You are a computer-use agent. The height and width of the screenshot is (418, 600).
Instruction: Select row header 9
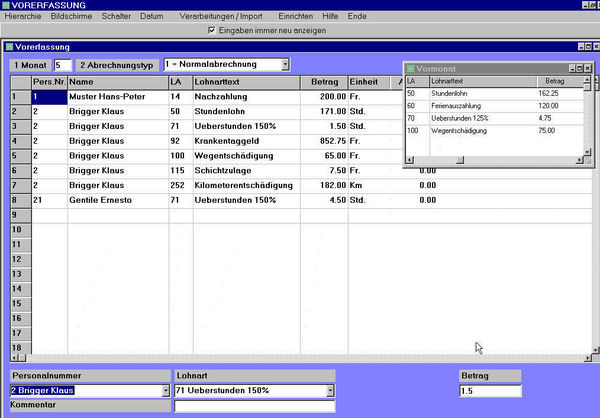point(21,215)
